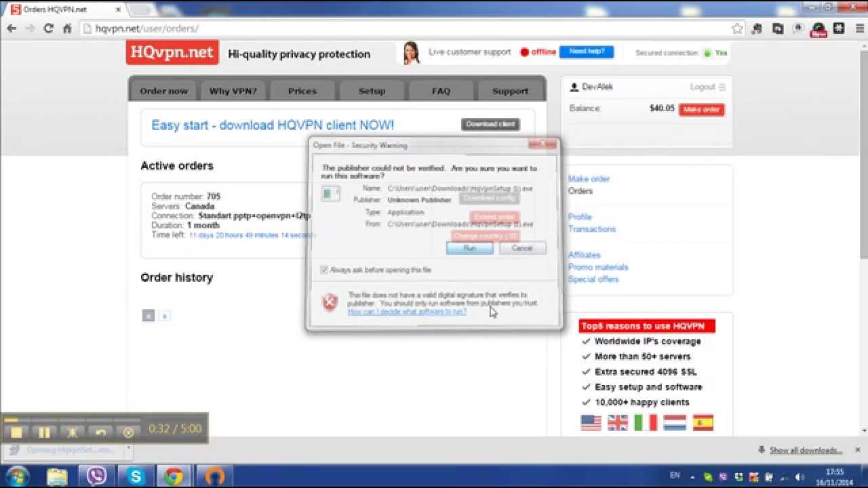Open 'How can I decide what software to run?'
This screenshot has height=488, width=868.
tap(407, 312)
